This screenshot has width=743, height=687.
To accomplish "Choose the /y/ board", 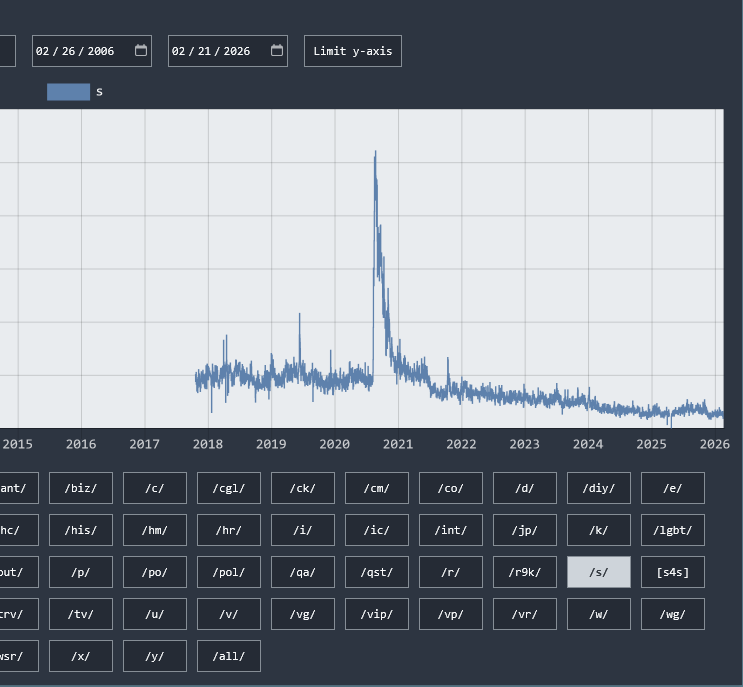I will (x=155, y=656).
